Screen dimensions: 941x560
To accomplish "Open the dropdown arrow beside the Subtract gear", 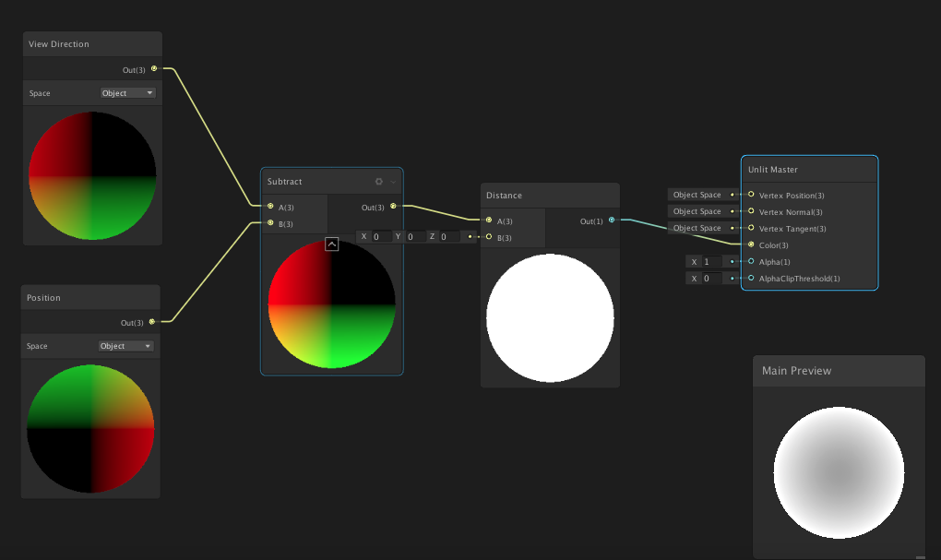I will point(391,181).
